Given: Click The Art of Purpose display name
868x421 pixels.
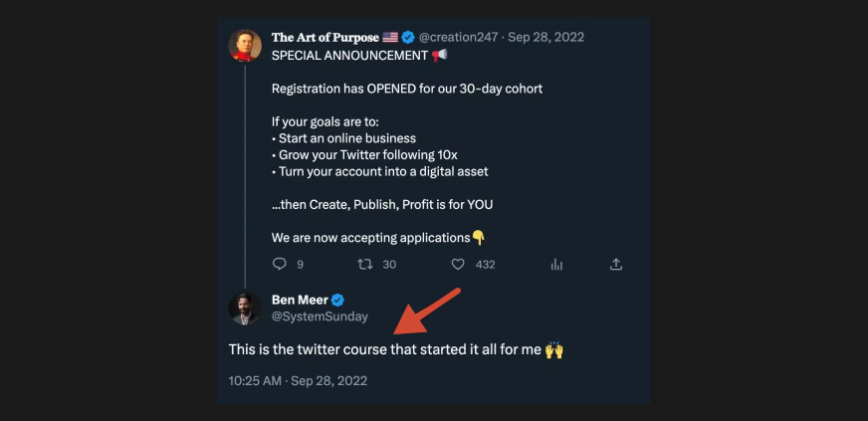Looking at the screenshot, I should (x=327, y=38).
